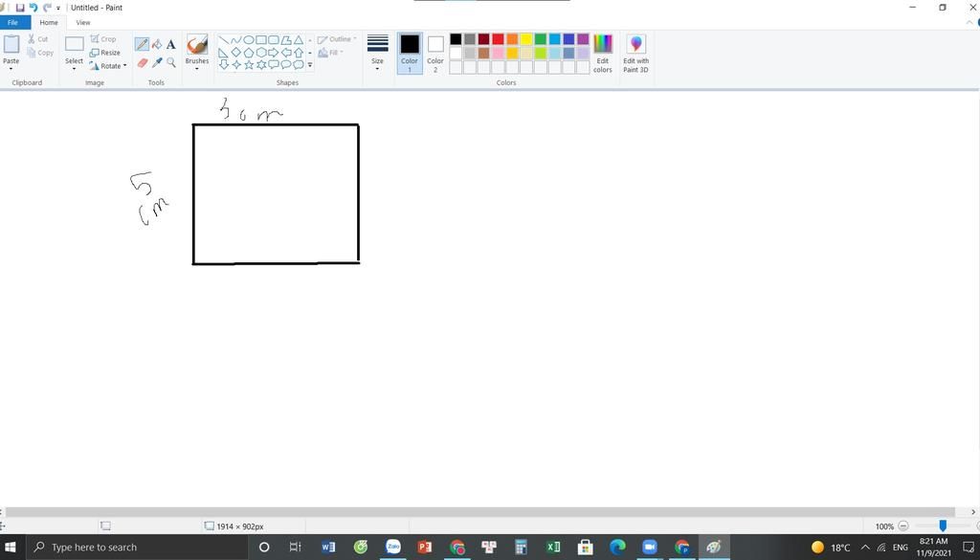Open the shape Outline dropdown
Viewport: 980px width, 560px height.
[x=339, y=39]
